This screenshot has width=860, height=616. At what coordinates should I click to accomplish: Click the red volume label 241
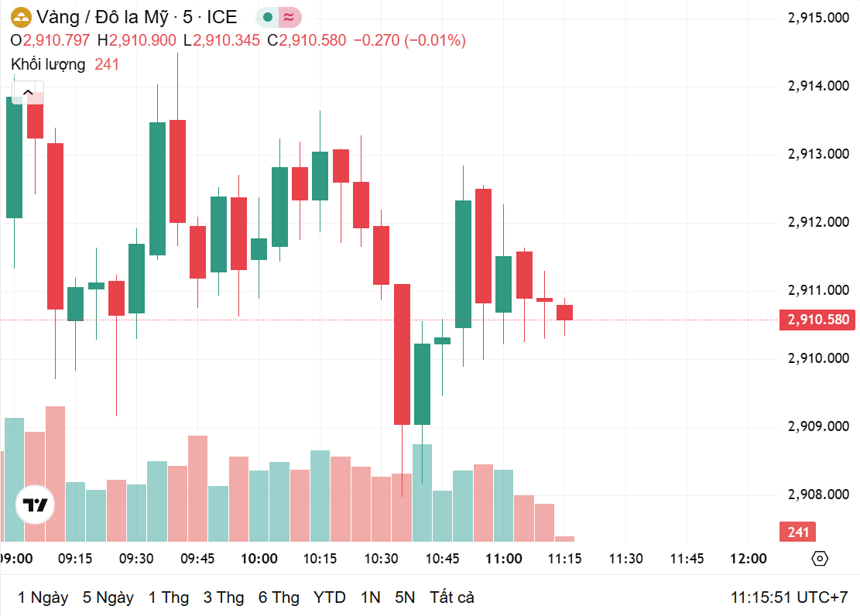797,532
